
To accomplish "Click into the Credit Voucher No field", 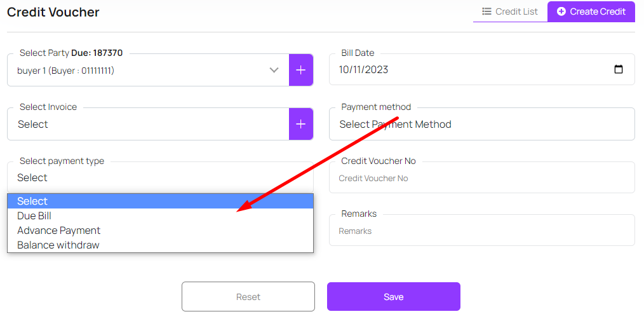I will (481, 179).
